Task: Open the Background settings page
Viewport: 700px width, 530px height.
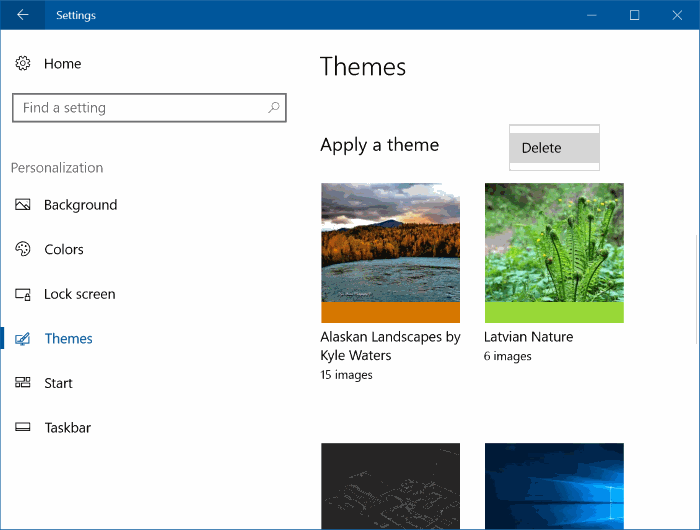Action: pos(80,205)
